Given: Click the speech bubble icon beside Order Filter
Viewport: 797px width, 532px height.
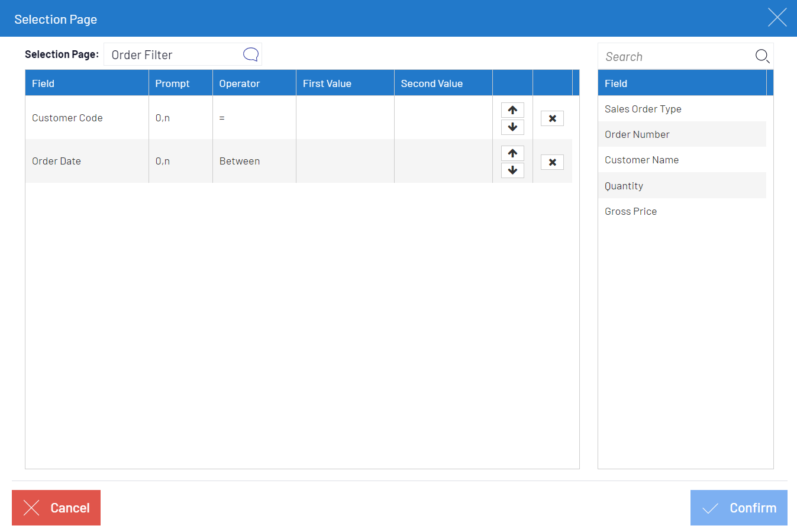Looking at the screenshot, I should pos(250,54).
